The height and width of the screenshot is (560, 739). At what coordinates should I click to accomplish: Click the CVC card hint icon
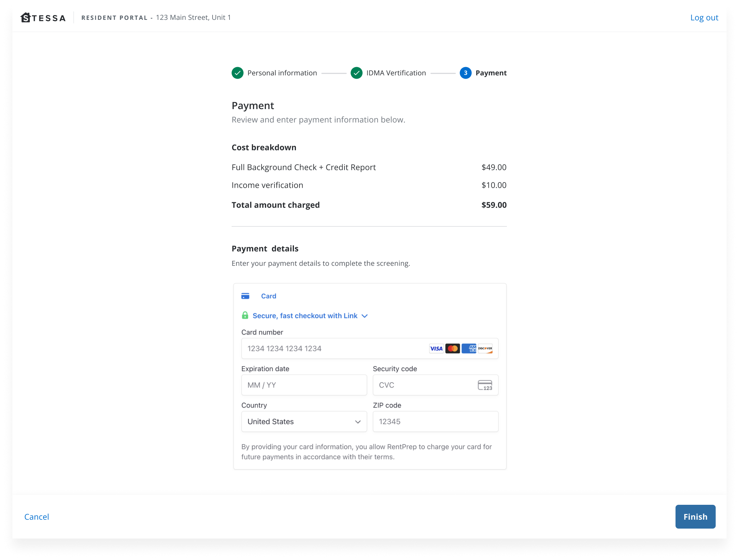coord(485,385)
